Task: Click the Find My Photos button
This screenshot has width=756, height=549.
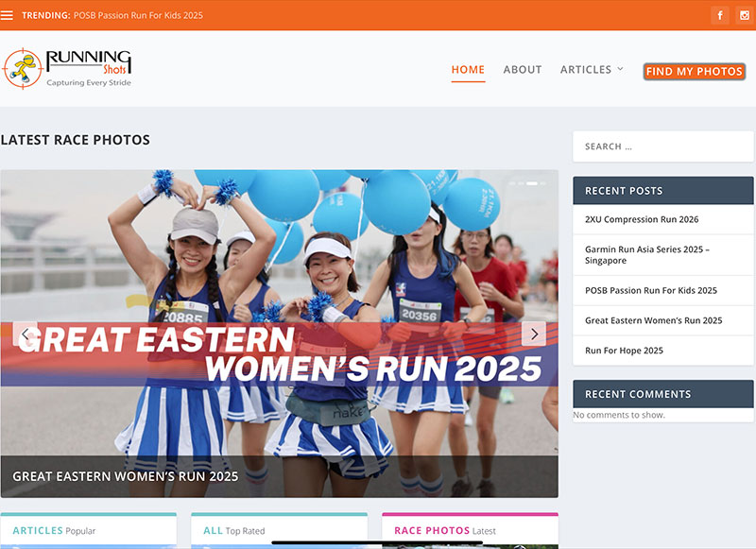Action: pyautogui.click(x=695, y=72)
